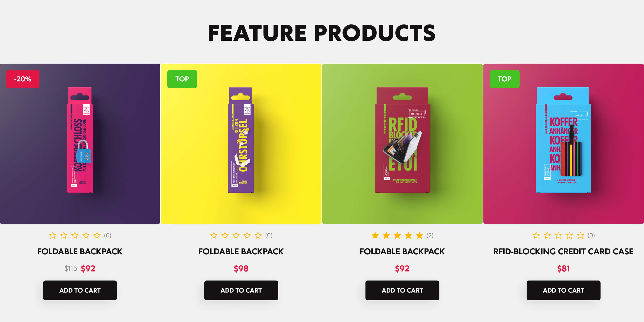Select first star of the purple padlock product rating
644x322 pixels.
[x=53, y=235]
